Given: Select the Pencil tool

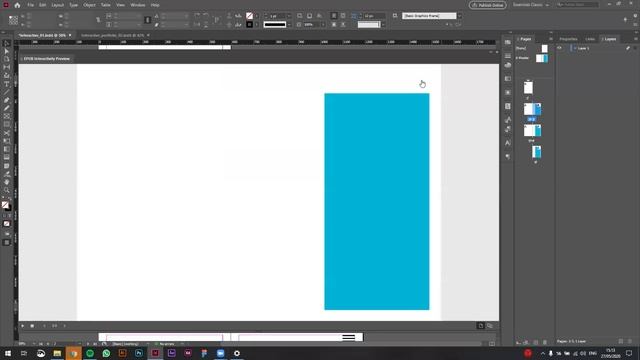Looking at the screenshot, I should tap(7, 108).
